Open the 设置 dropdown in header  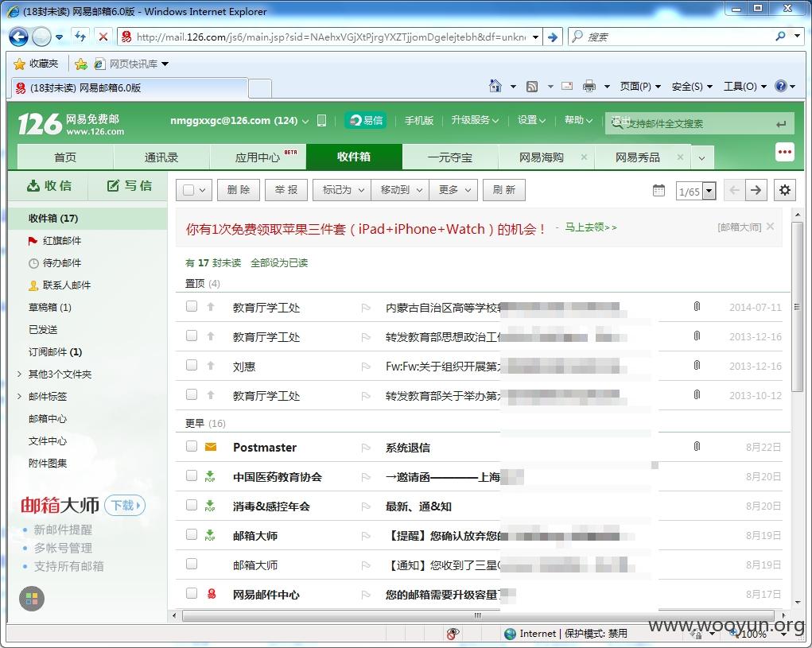[x=531, y=120]
